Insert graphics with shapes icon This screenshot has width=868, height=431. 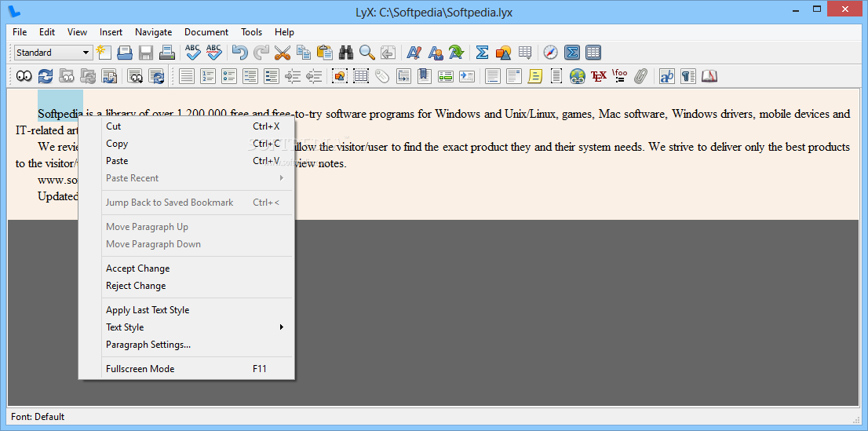point(503,53)
